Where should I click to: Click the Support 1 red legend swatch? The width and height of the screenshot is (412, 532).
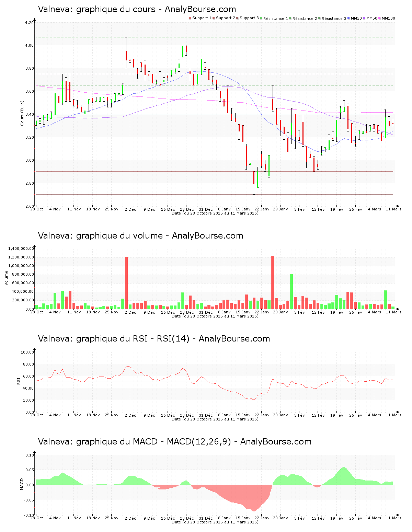point(190,18)
